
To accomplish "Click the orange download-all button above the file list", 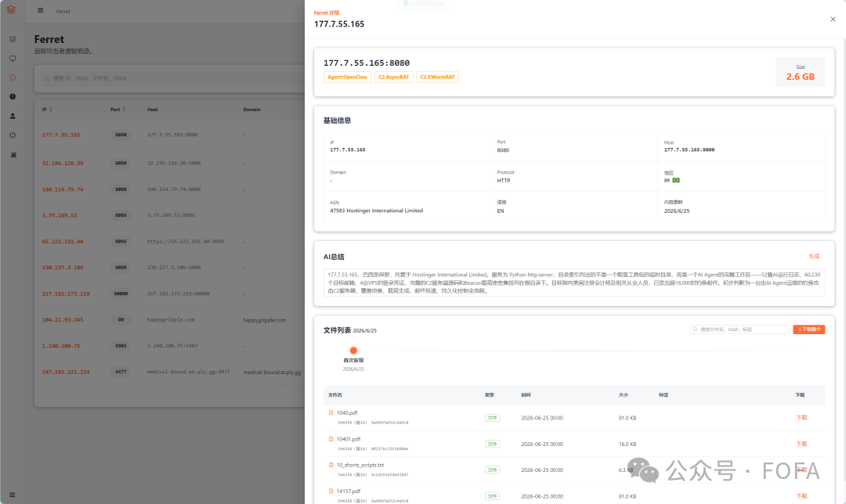I will tap(808, 329).
